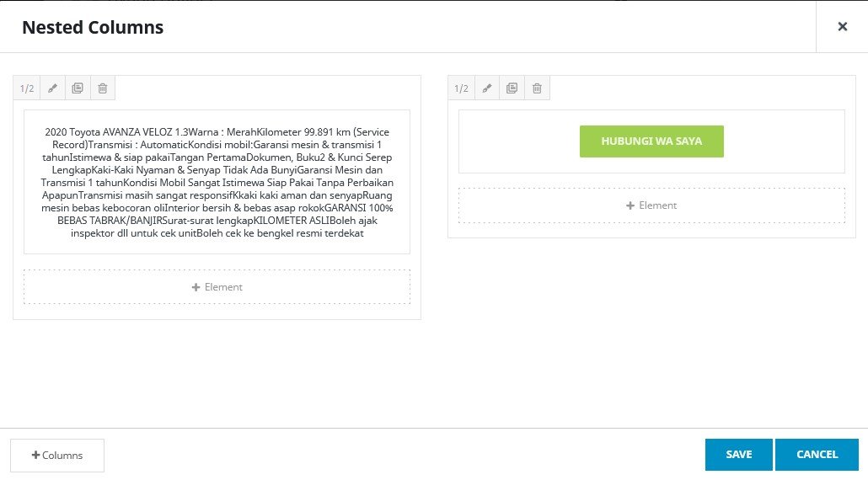This screenshot has height=480, width=868.
Task: Click the Nested Columns dialog title
Action: click(93, 27)
